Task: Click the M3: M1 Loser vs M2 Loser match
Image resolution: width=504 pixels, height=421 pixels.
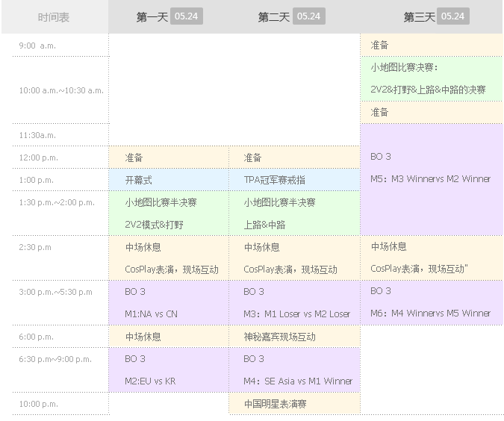Action: click(x=296, y=314)
